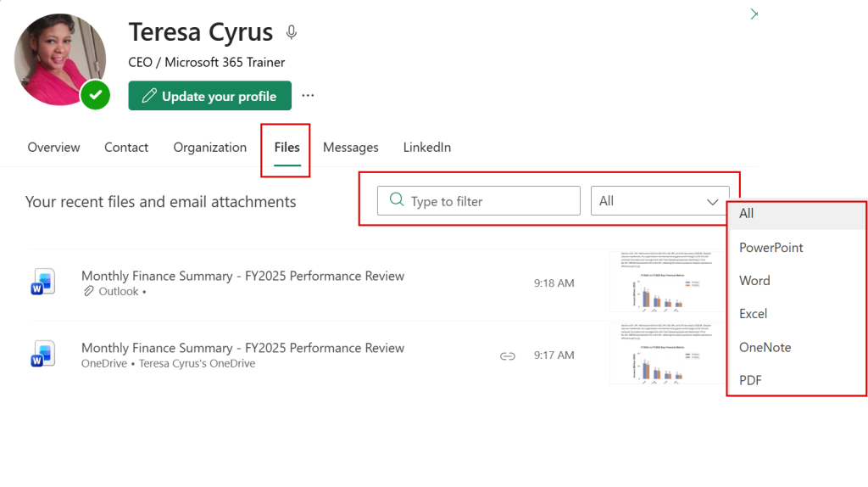Click the green right arrow in corner
This screenshot has width=868, height=487.
(x=754, y=14)
